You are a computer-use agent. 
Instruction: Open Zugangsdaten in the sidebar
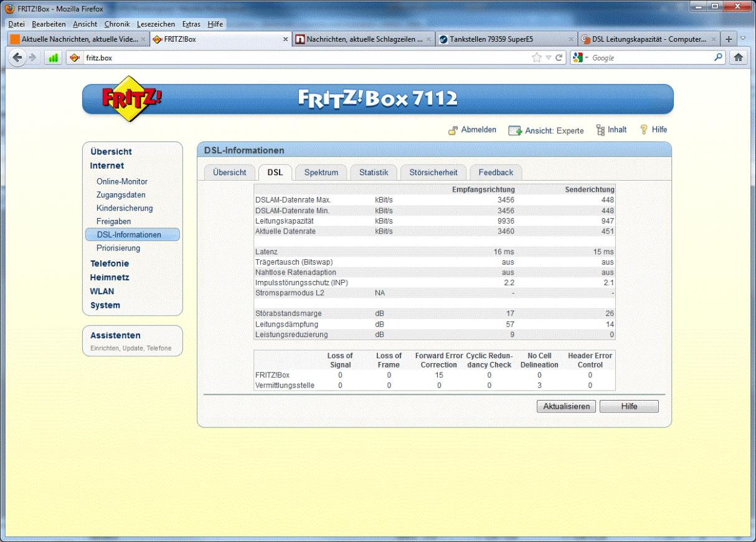121,195
